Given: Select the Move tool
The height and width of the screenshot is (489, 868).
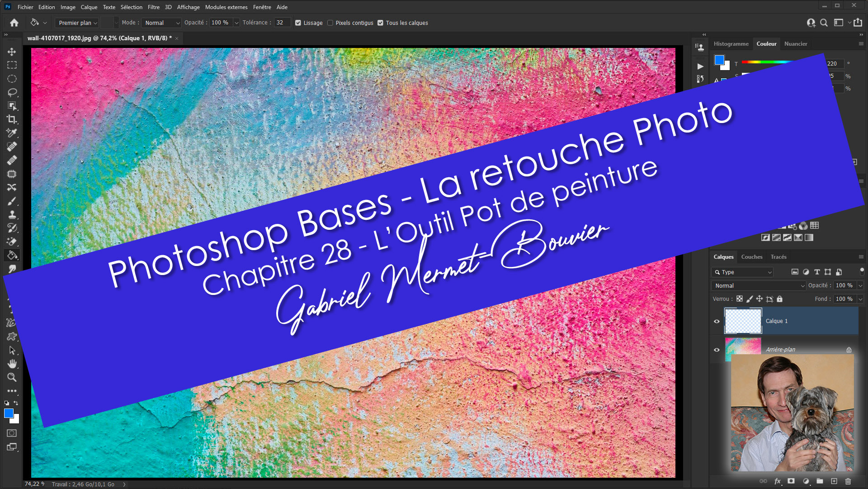Looking at the screenshot, I should [12, 52].
